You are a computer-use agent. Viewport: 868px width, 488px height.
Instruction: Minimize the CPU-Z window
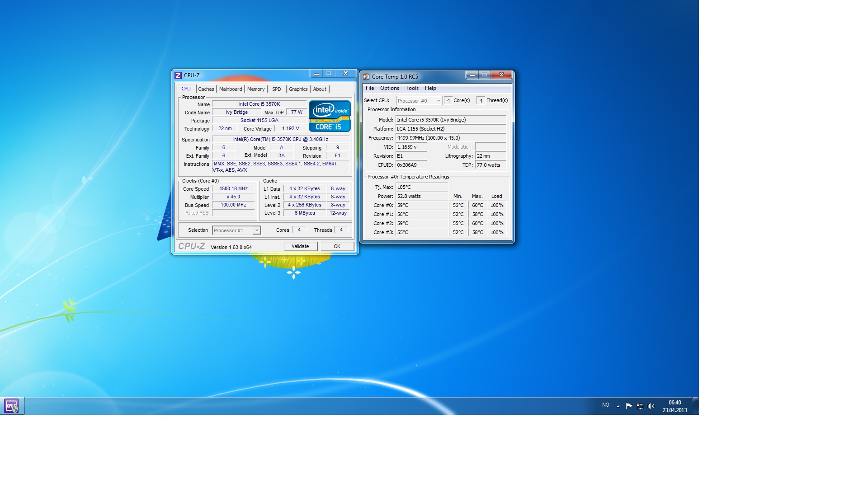316,74
